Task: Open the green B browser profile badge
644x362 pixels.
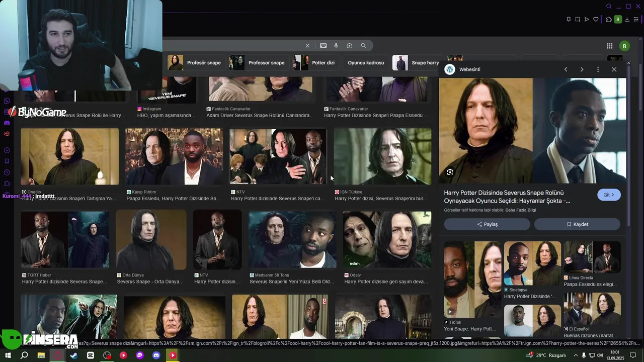Action: tap(618, 20)
